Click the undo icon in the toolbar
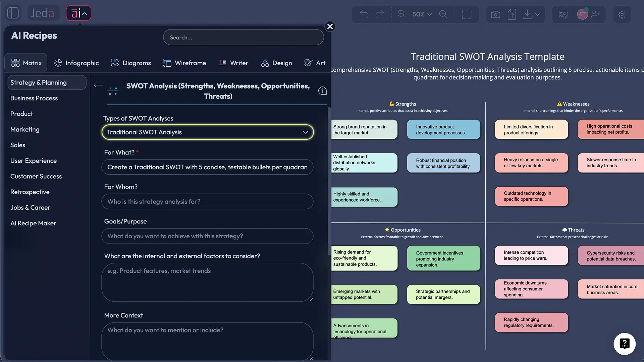Viewport: 644px width, 362px height. click(x=364, y=14)
